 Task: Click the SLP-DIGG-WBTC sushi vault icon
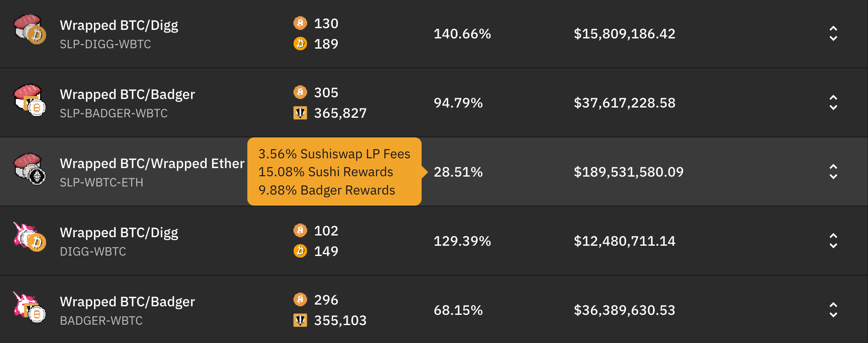pyautogui.click(x=29, y=29)
